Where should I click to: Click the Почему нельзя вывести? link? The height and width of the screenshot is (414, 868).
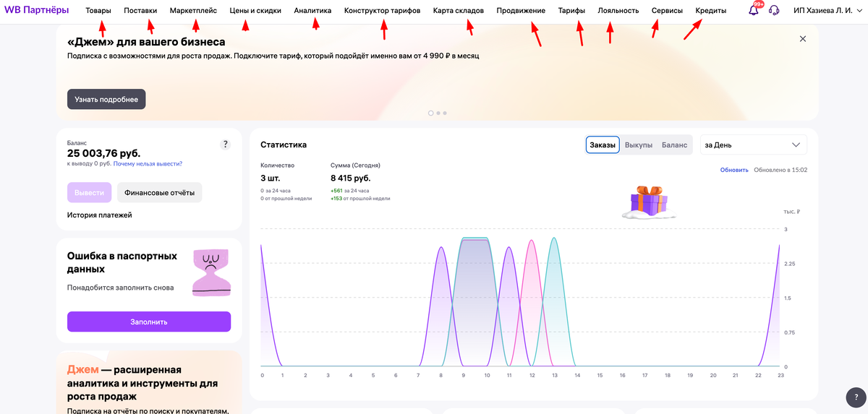point(148,164)
